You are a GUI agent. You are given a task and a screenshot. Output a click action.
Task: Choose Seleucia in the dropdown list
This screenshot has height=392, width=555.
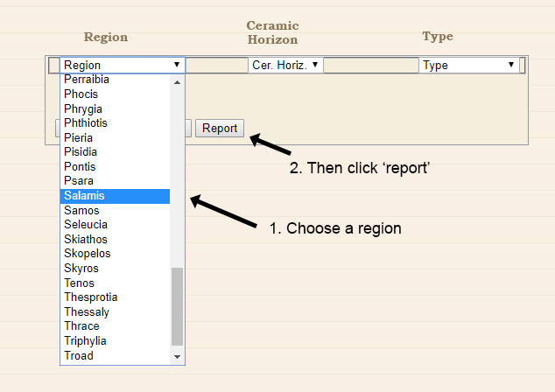coord(115,225)
